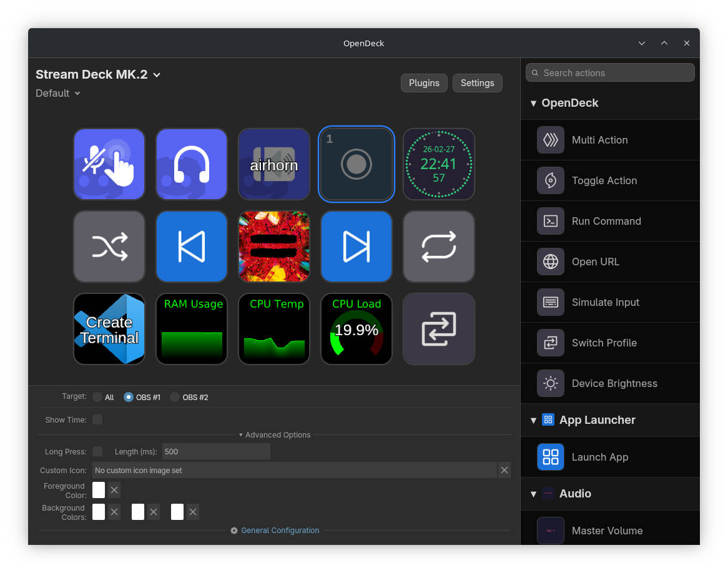Open the Plugins button
This screenshot has height=573, width=728.
point(424,83)
